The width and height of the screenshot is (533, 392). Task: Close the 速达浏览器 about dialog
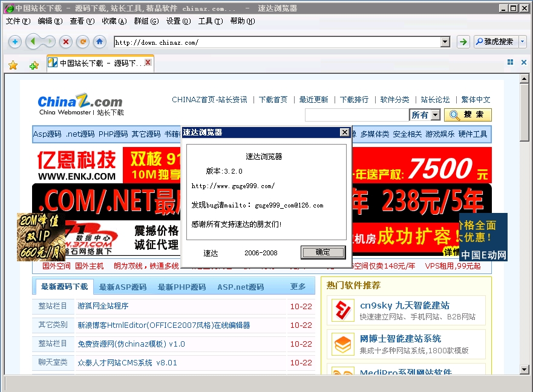(x=344, y=132)
